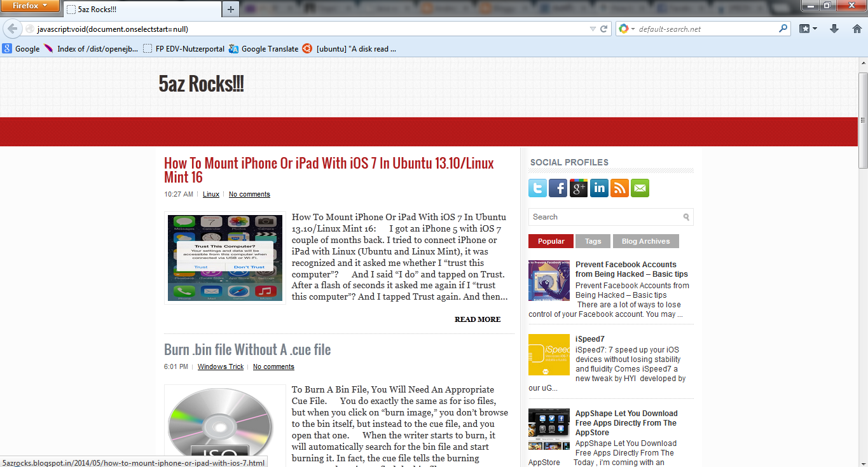Open AppShape Let You Download Free Apps link
This screenshot has height=467, width=868.
[x=626, y=423]
